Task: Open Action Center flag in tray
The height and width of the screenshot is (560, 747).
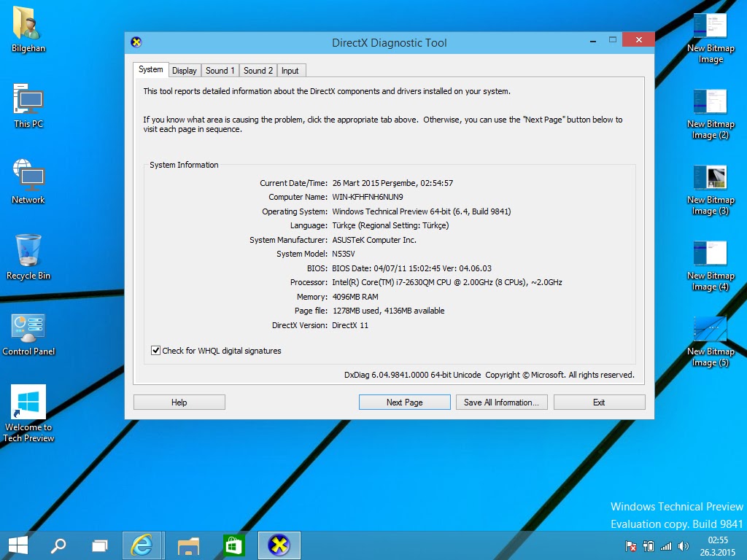Action: (631, 546)
